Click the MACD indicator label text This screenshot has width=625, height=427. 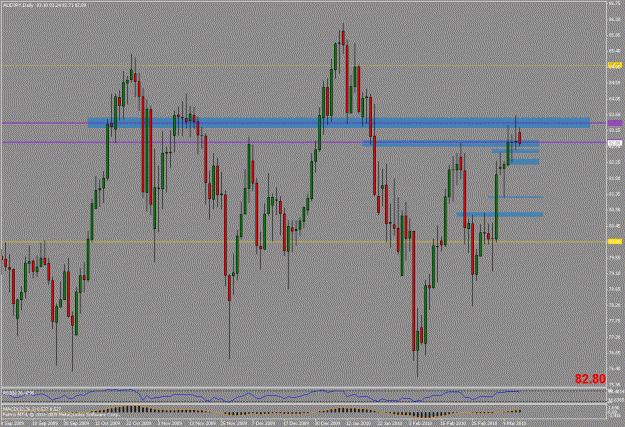(32, 409)
